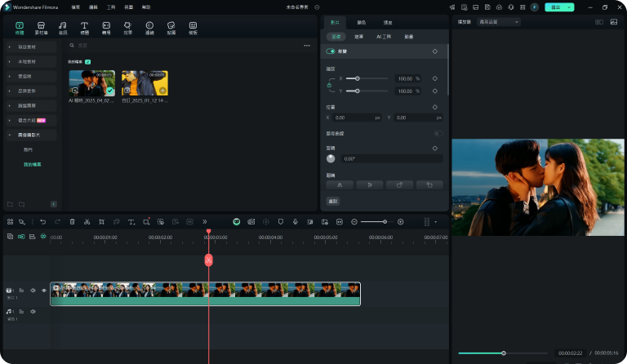
Task: Open the Transitions icon
Action: coord(106,28)
